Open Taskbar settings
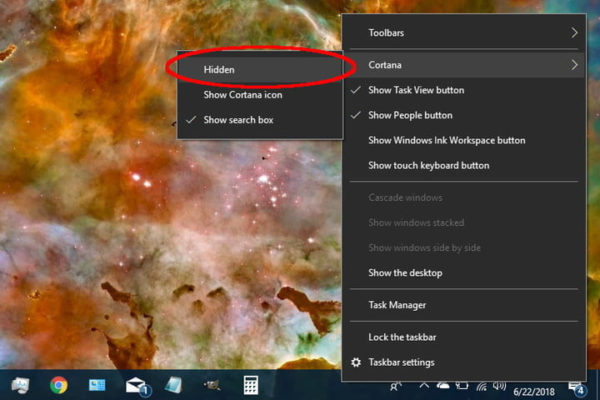 [x=464, y=362]
